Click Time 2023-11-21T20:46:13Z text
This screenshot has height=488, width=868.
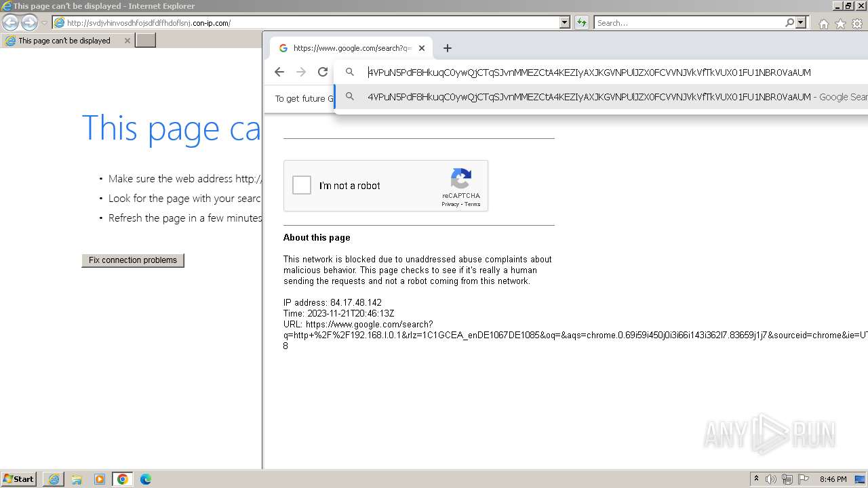click(x=338, y=314)
